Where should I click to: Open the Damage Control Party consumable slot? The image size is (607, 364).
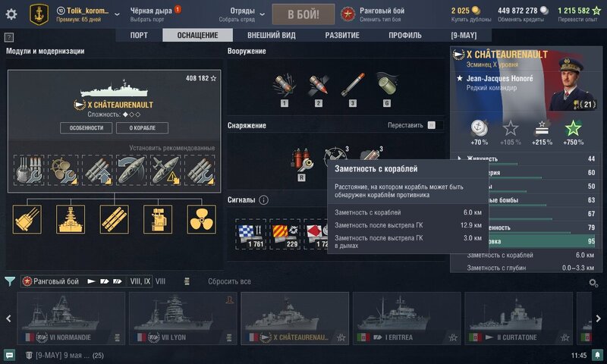pos(301,160)
